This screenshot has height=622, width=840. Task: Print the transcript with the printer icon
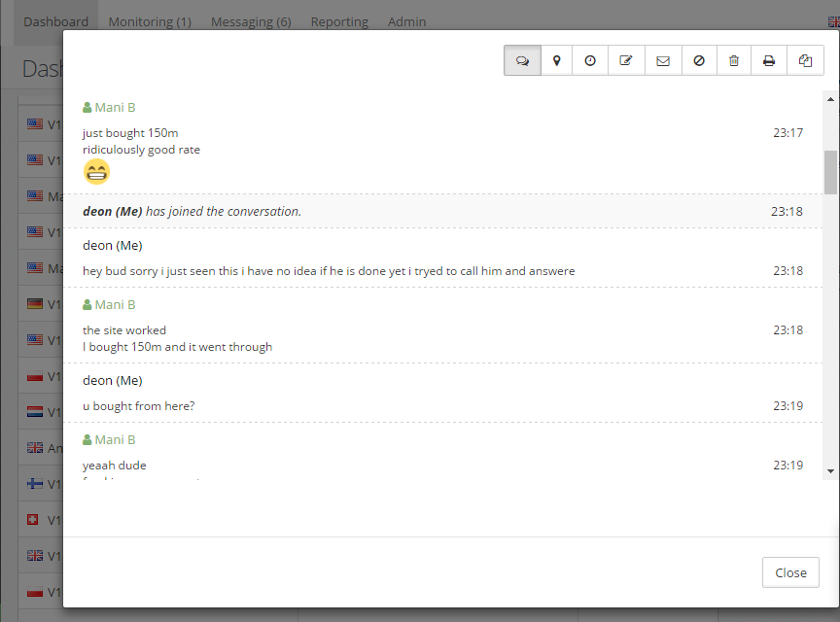pos(769,60)
